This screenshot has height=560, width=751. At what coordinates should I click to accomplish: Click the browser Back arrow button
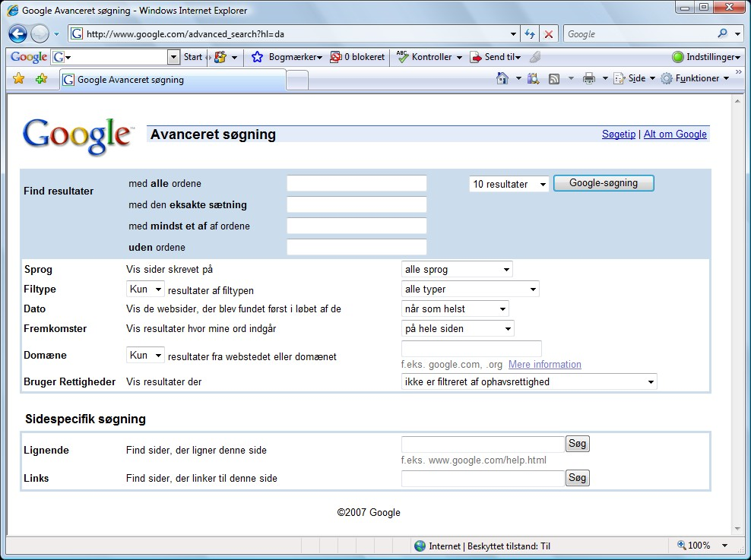click(x=18, y=34)
